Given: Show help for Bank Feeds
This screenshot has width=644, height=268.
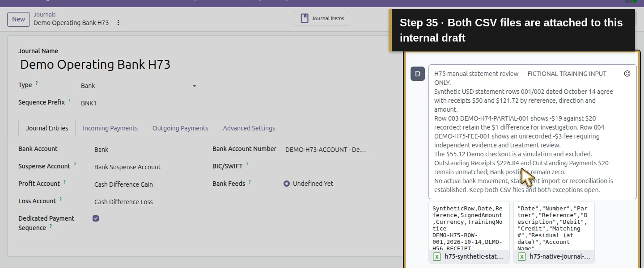Looking at the screenshot, I should pyautogui.click(x=250, y=182).
